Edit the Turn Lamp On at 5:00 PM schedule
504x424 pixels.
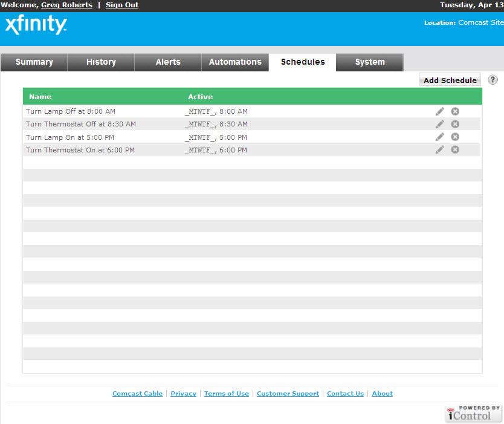pyautogui.click(x=439, y=137)
